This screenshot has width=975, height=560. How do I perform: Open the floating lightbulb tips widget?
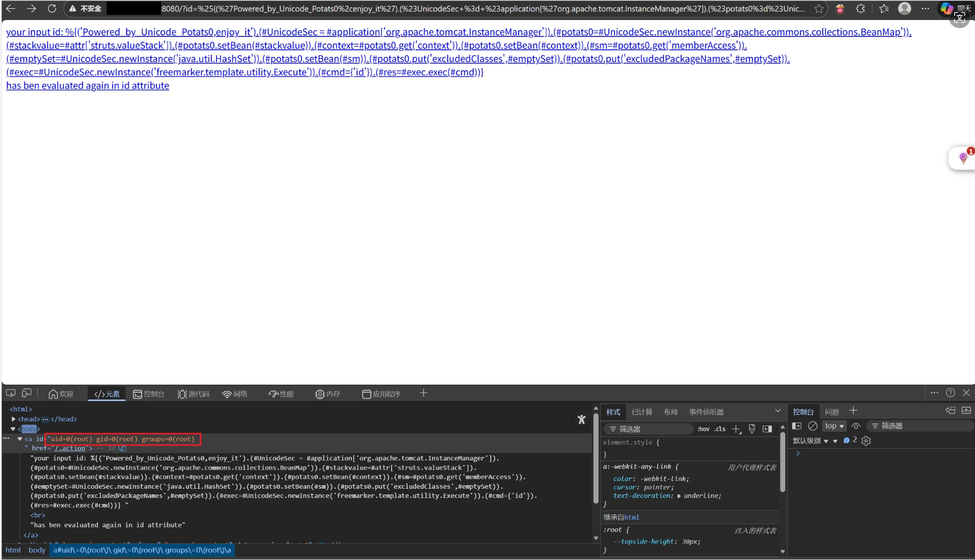(963, 157)
